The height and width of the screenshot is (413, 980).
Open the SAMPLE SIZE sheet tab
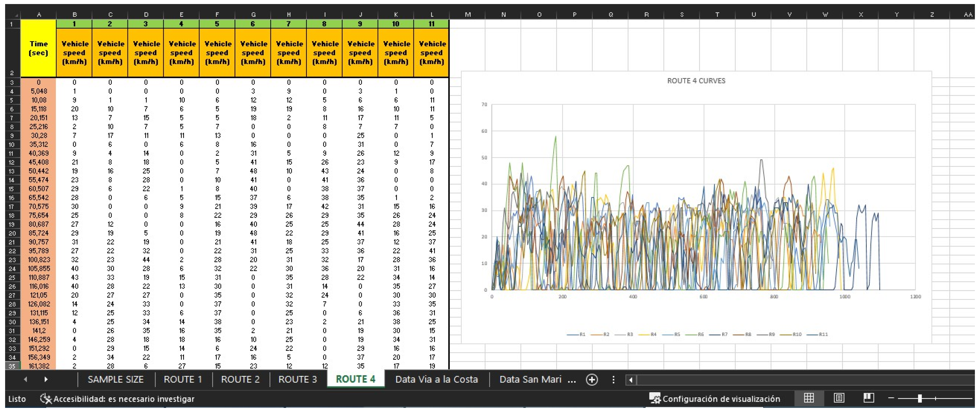(116, 380)
